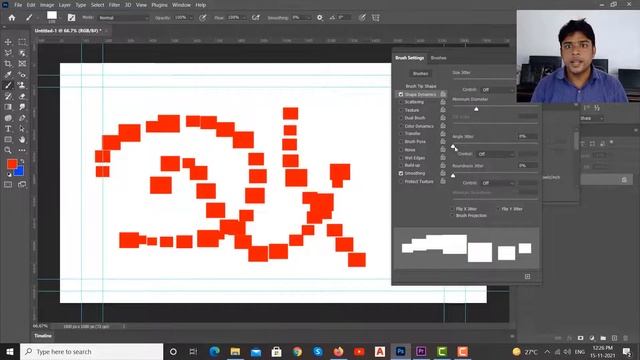Open the brush preset picker swatch
The image size is (640, 360).
pos(52,17)
